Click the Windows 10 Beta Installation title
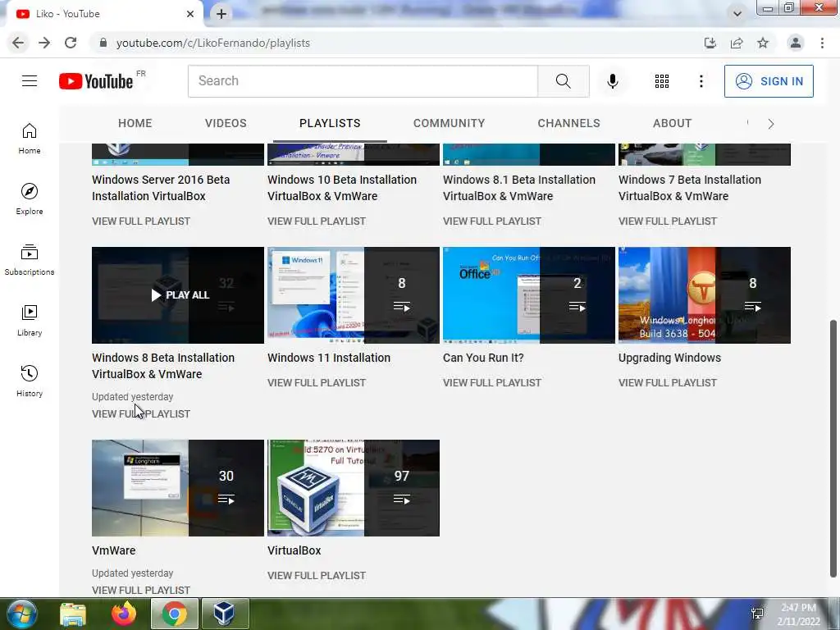Screen dimensions: 840x630 (x=342, y=188)
